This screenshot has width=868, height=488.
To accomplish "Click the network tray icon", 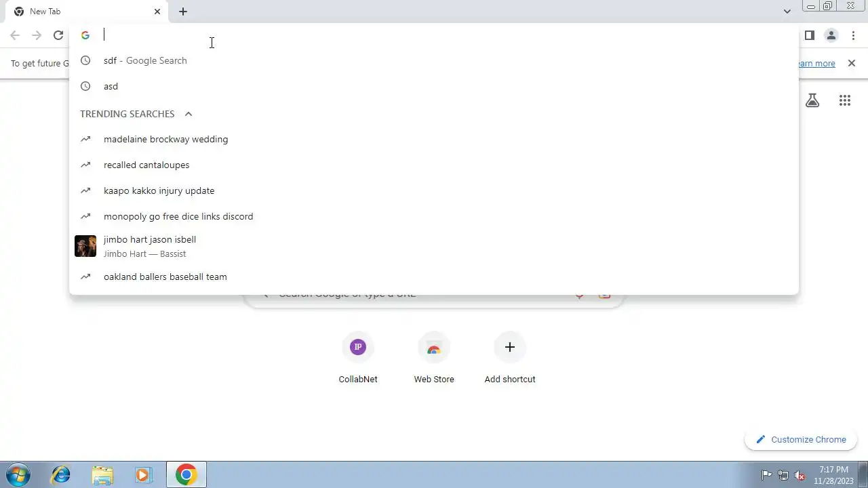I will click(783, 475).
